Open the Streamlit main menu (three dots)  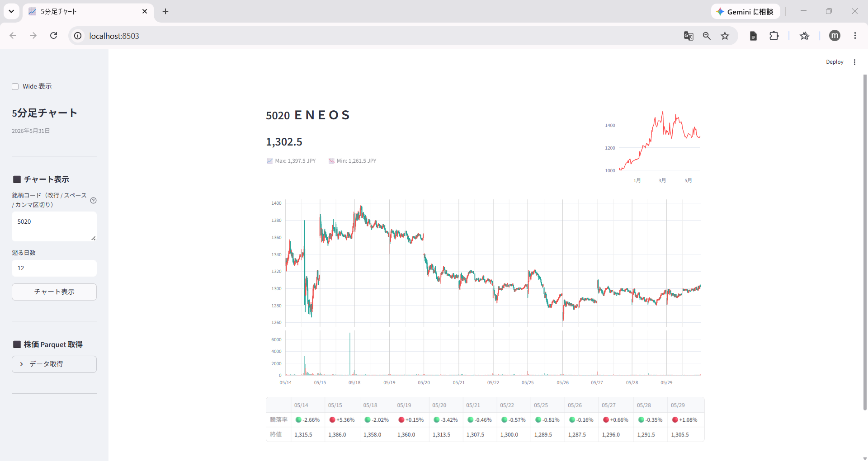854,62
